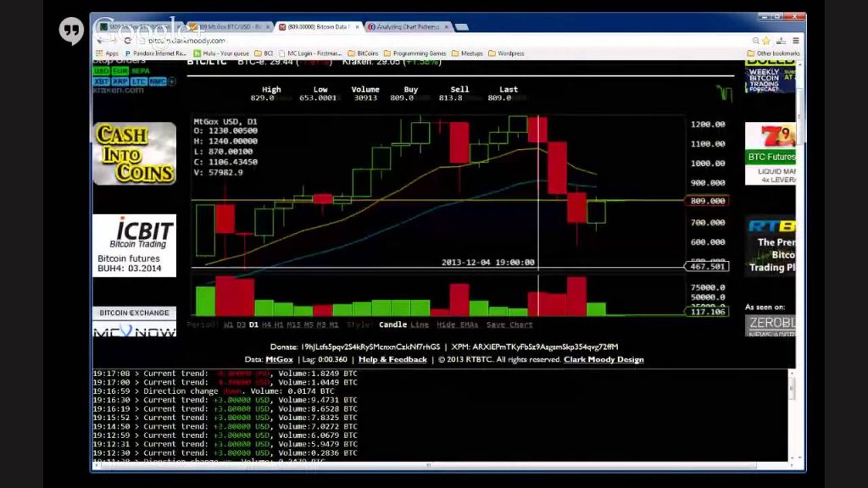Open the Hulu Your queue bookmark
The image size is (868, 488).
pyautogui.click(x=221, y=53)
